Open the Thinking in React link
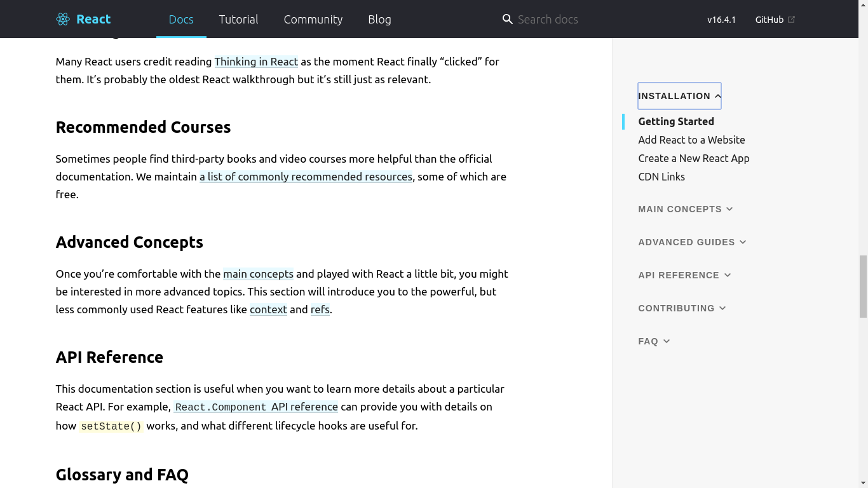The image size is (868, 488). click(x=256, y=62)
